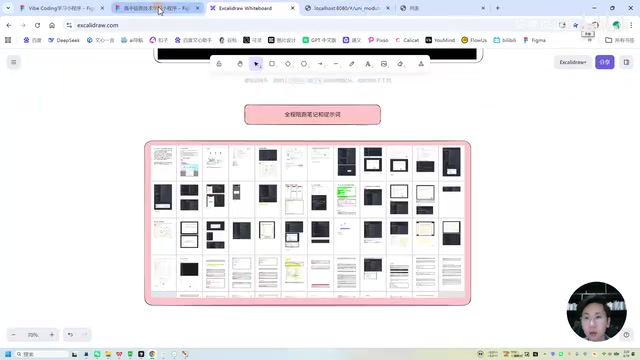Select the Hand pan tool

240,64
